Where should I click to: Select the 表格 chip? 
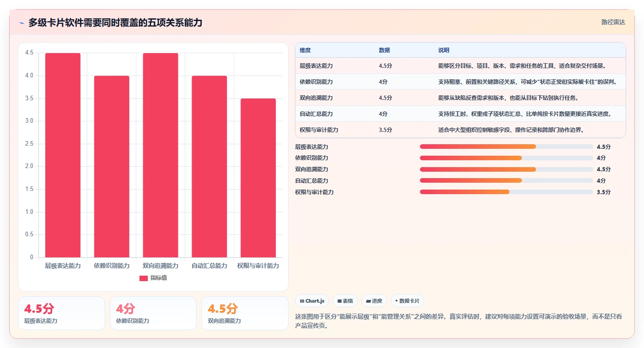pyautogui.click(x=345, y=301)
